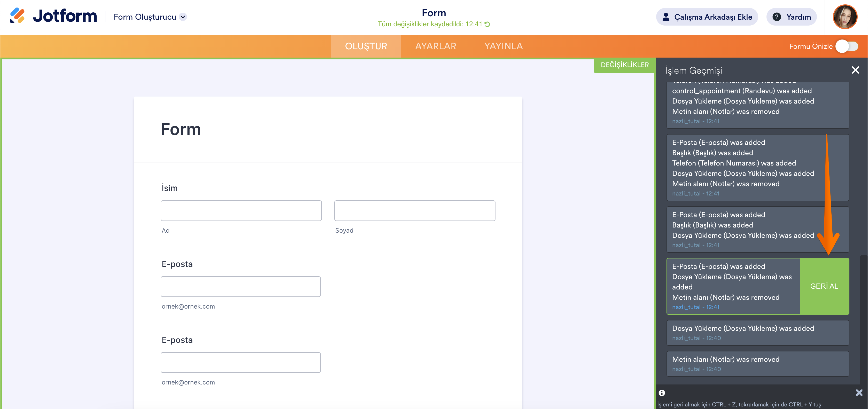Select the 12:40 Dosya Yükleme history entry
The height and width of the screenshot is (409, 868).
coord(757,333)
